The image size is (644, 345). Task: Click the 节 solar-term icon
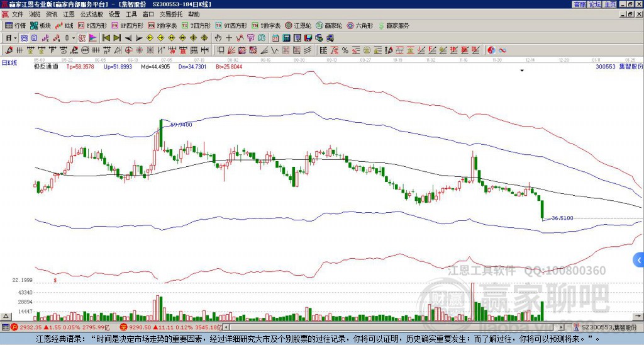[250, 38]
